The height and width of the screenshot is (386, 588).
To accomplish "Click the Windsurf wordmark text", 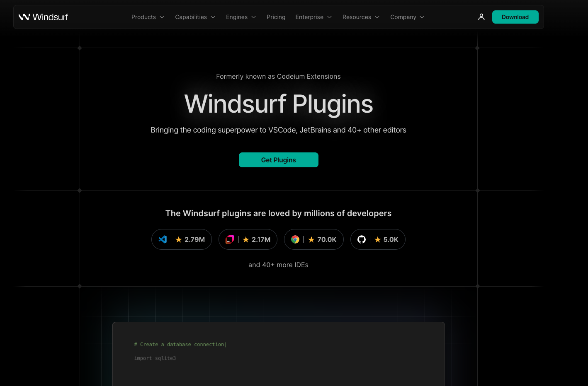I will point(50,17).
